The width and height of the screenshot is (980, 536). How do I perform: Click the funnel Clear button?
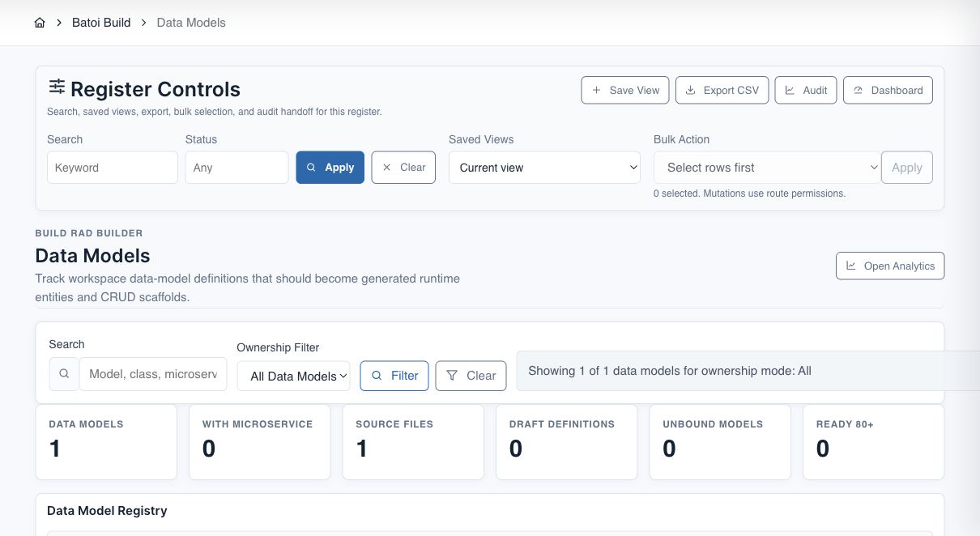coord(471,376)
